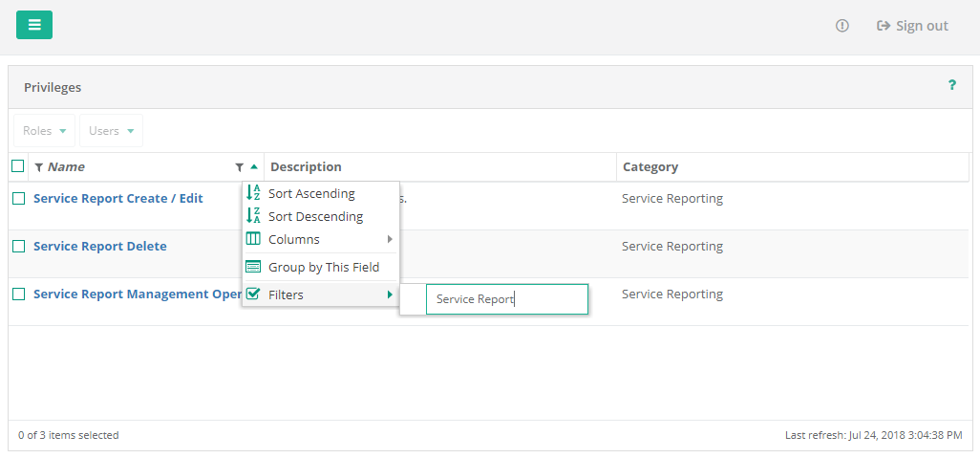This screenshot has width=980, height=458.
Task: Toggle the Filters menu checkbox
Action: [x=253, y=294]
